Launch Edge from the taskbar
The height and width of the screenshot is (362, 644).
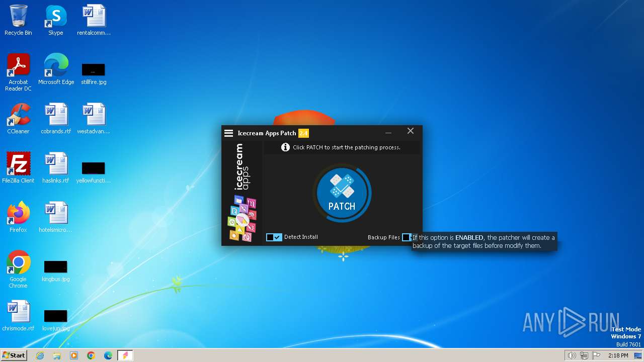click(108, 355)
